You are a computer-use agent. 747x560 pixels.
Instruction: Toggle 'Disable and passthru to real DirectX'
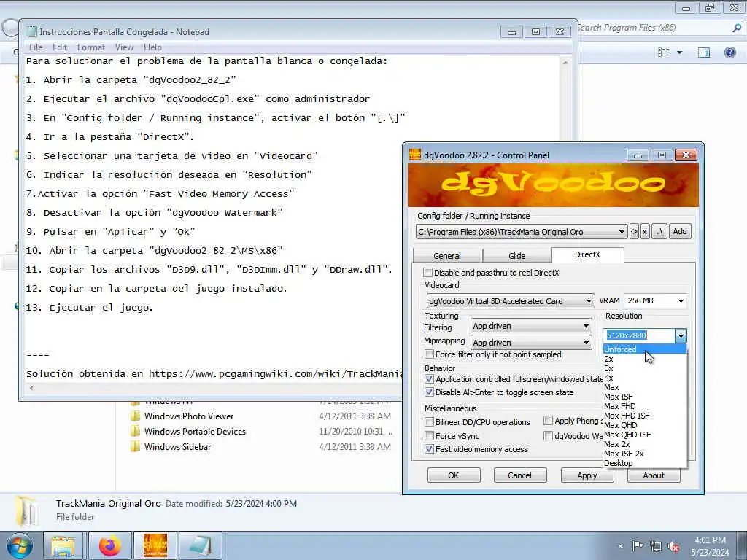[427, 273]
